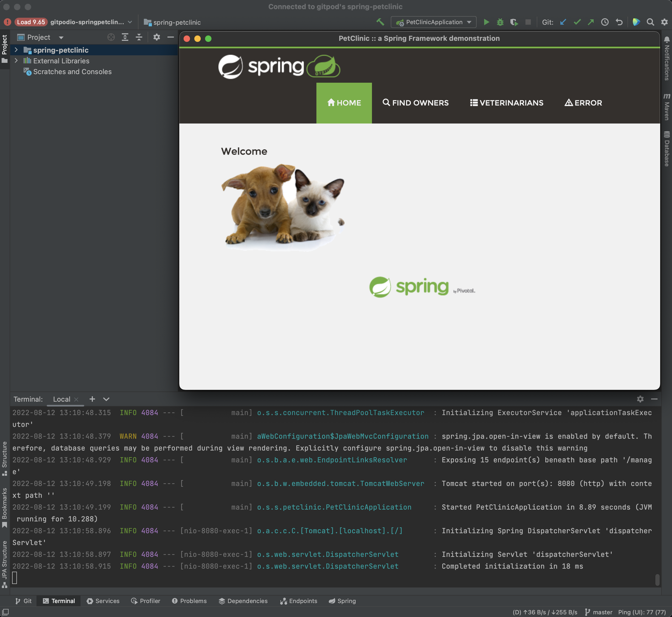The width and height of the screenshot is (672, 617).
Task: Add a new terminal session tab
Action: point(92,399)
